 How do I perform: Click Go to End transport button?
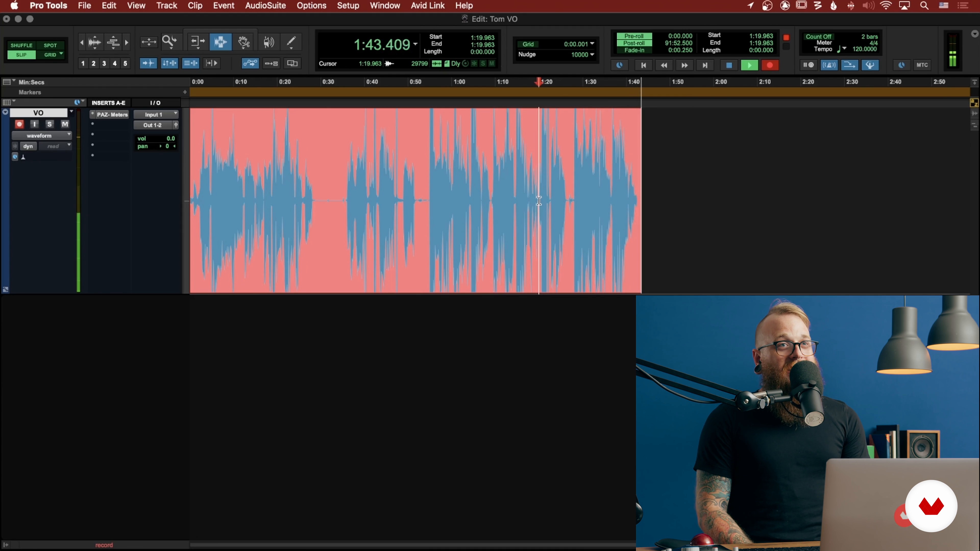705,65
